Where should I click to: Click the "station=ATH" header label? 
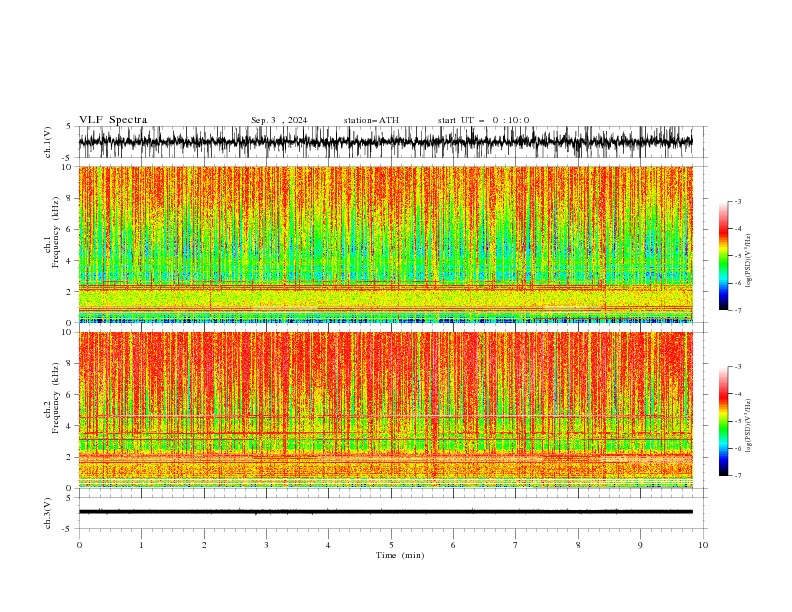[371, 120]
